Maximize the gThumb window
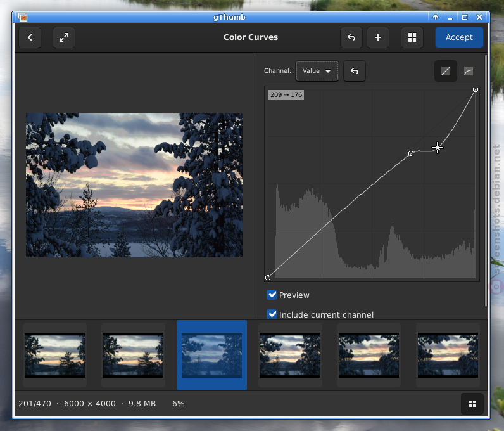Viewport: 504px width, 431px height. [465, 17]
